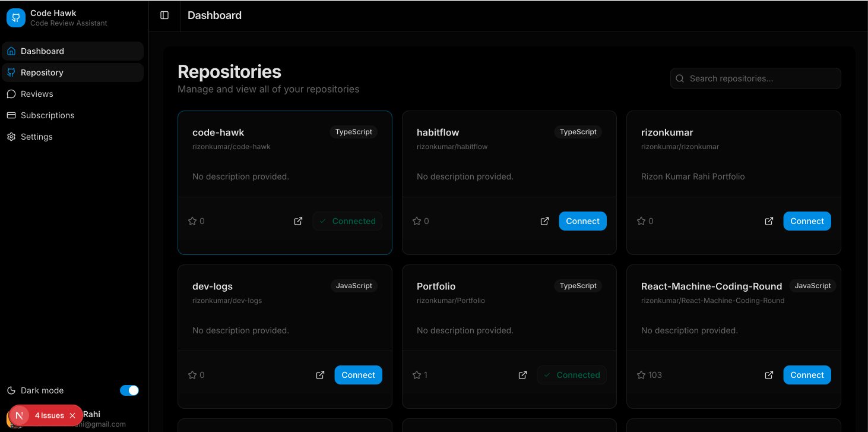
Task: Click the Subscriptions card icon in sidebar
Action: (11, 115)
